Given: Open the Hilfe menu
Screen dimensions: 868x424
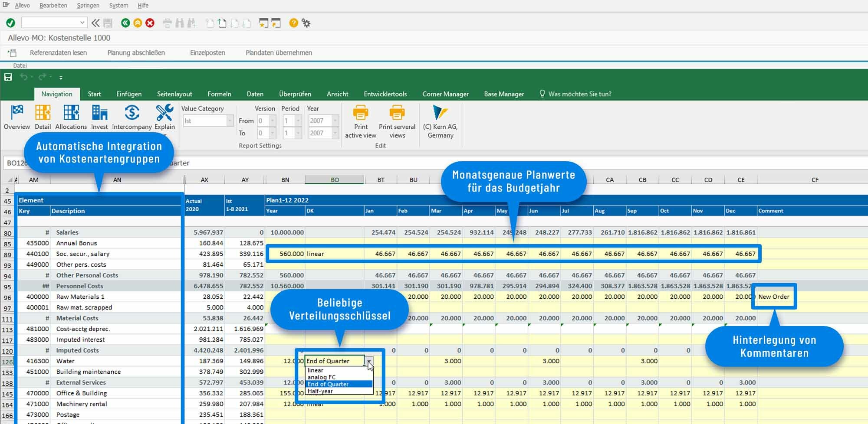Looking at the screenshot, I should tap(143, 5).
